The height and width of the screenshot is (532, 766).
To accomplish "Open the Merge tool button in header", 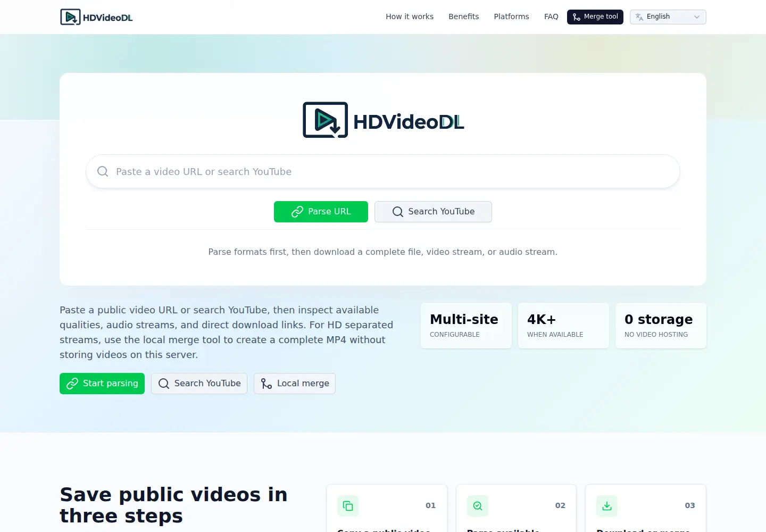I will (x=595, y=17).
